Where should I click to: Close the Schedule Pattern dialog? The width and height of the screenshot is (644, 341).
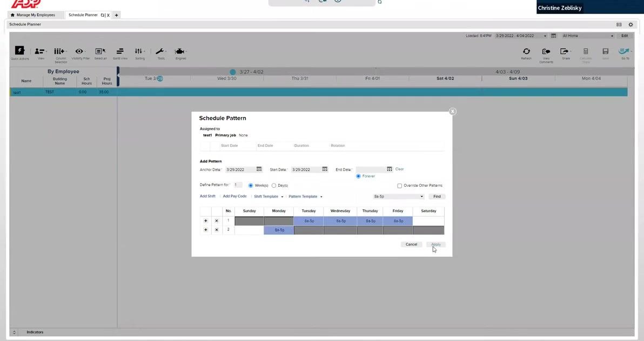pos(452,112)
